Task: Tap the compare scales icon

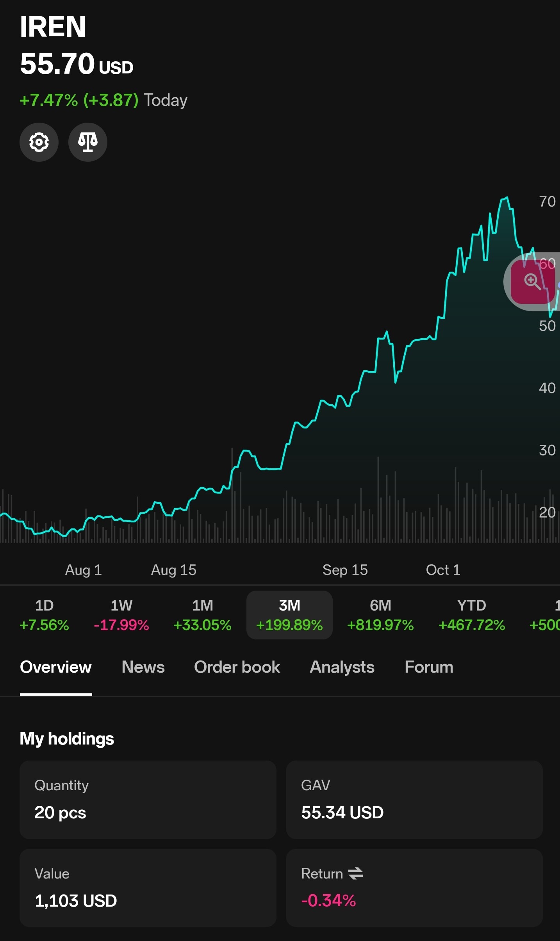Action: [x=88, y=142]
